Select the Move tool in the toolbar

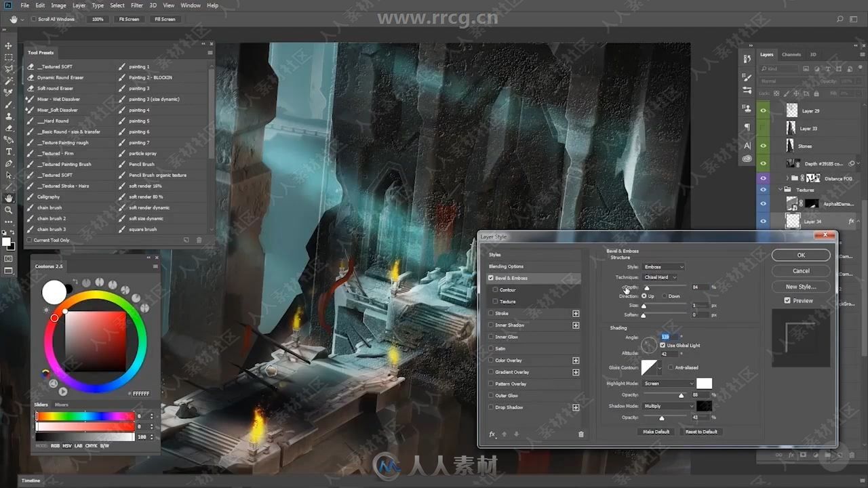[x=9, y=45]
